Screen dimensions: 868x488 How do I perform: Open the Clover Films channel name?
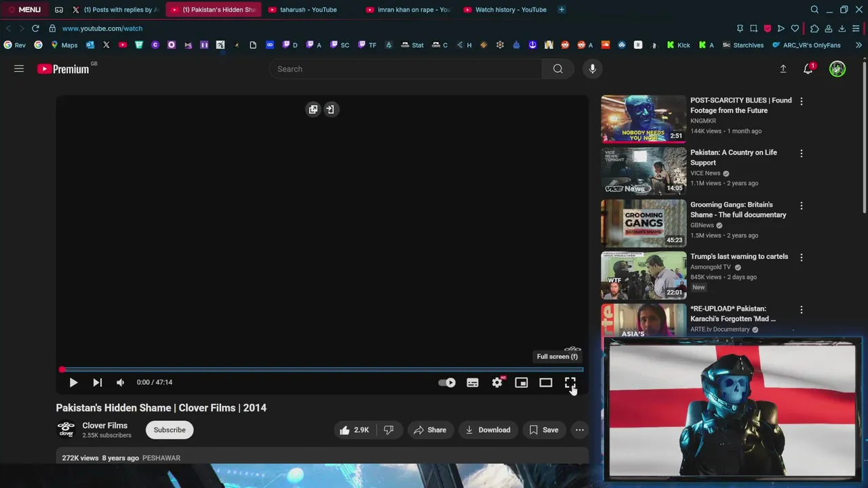(x=105, y=426)
